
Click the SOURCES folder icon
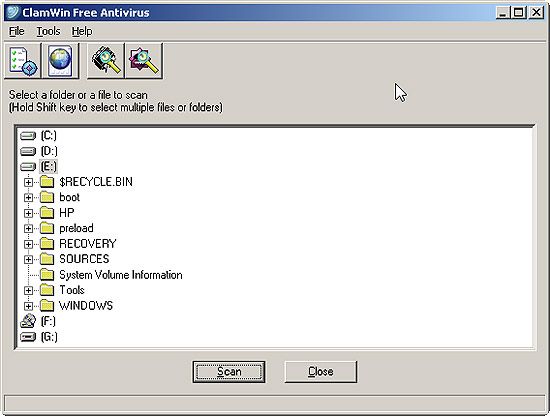coord(47,259)
